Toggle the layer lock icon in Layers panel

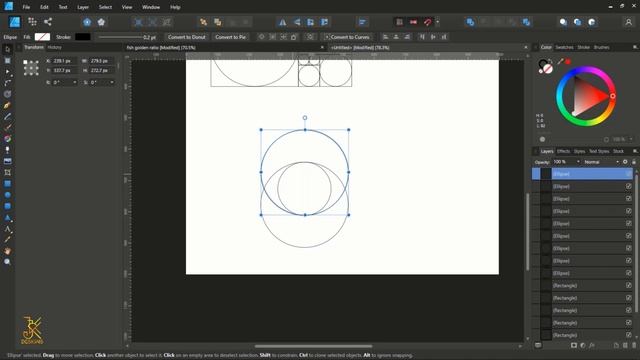pos(634,162)
